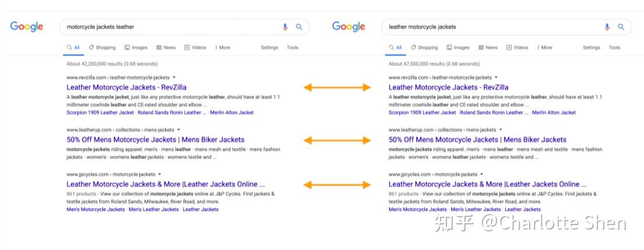The height and width of the screenshot is (250, 644).
Task: Open Tools in the right results page
Action: tap(614, 48)
